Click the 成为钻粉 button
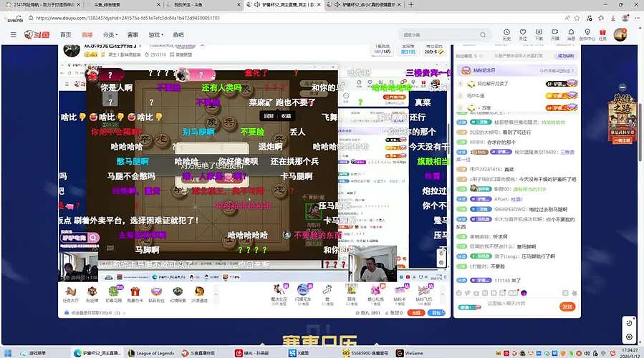 tap(565, 56)
